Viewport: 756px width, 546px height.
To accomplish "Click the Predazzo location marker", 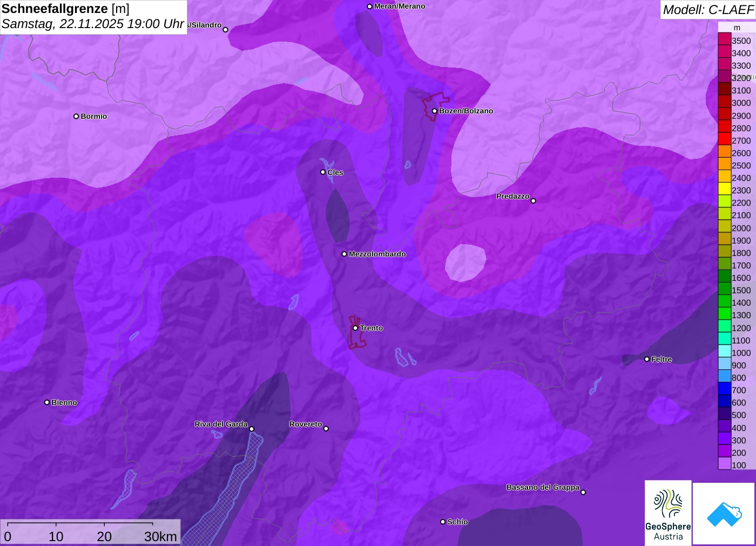I will pyautogui.click(x=533, y=201).
